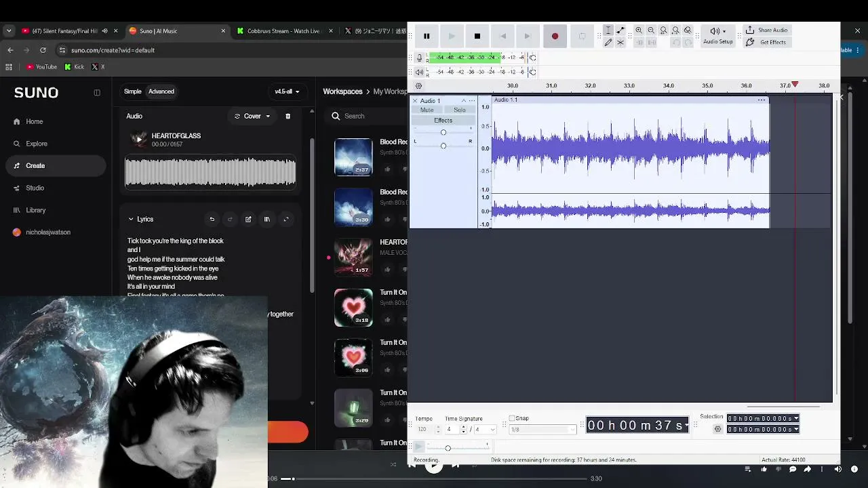The width and height of the screenshot is (868, 488).
Task: Open the time signature denominator dropdown
Action: (x=486, y=430)
